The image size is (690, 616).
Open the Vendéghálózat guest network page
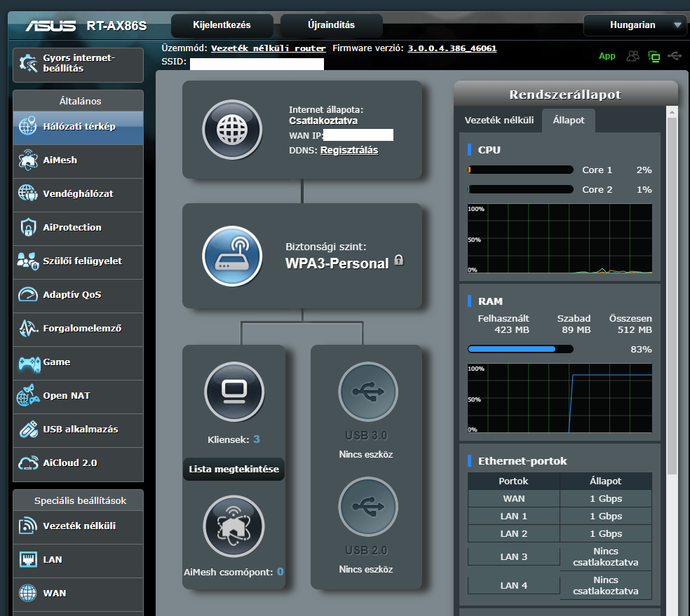pyautogui.click(x=79, y=195)
